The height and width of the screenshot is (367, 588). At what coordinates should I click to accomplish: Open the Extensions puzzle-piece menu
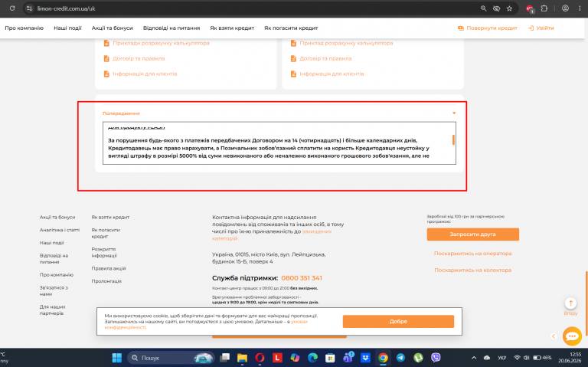tap(544, 8)
